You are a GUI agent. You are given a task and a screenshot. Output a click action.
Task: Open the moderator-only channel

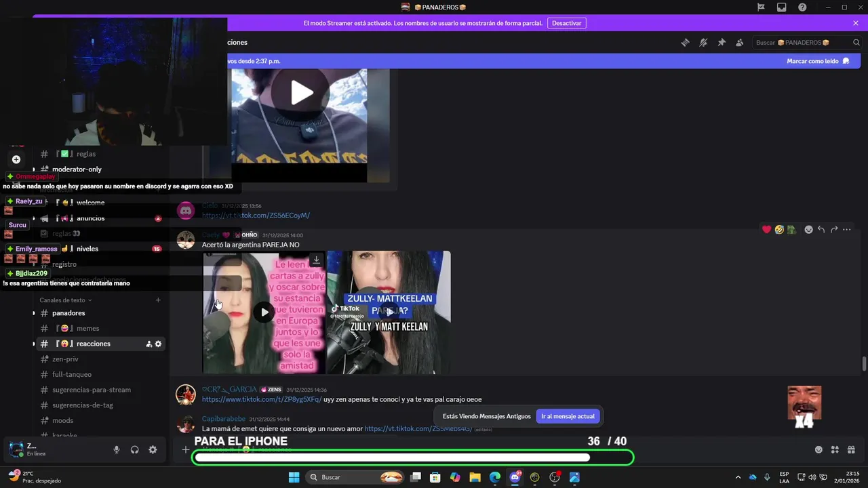click(x=100, y=169)
